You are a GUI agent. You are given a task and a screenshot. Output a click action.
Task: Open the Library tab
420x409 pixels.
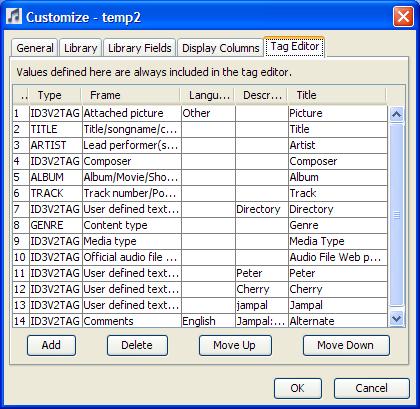point(80,48)
